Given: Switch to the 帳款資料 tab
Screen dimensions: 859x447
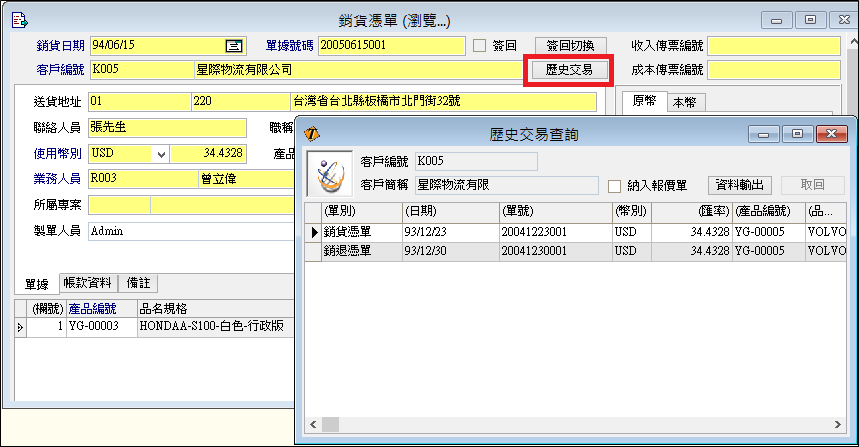Looking at the screenshot, I should [x=88, y=283].
